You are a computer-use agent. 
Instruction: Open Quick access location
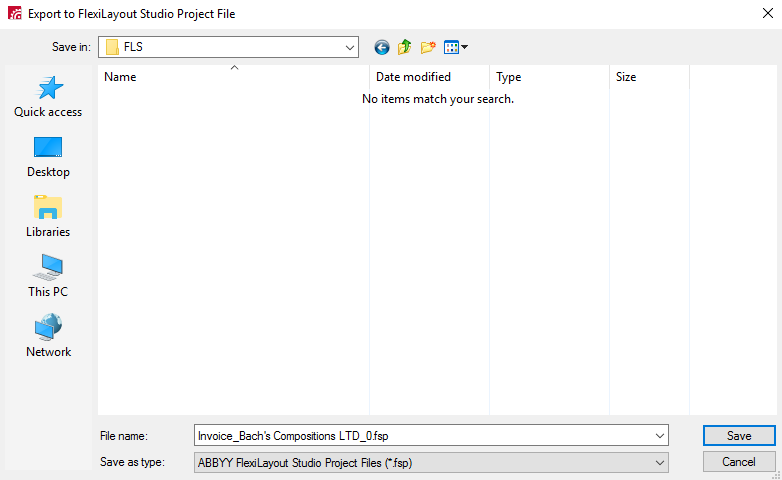tap(48, 97)
